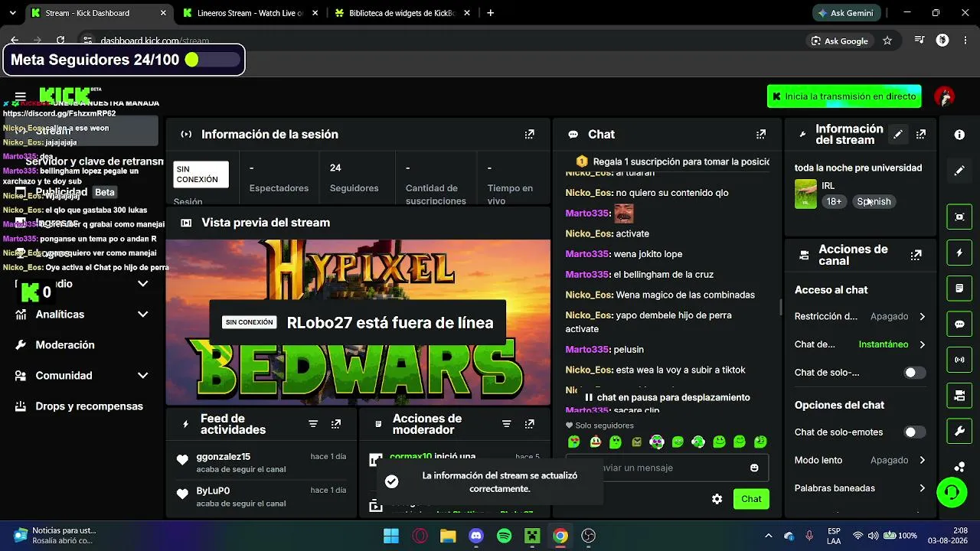Open Restricción de chat options arrow

pyautogui.click(x=922, y=316)
